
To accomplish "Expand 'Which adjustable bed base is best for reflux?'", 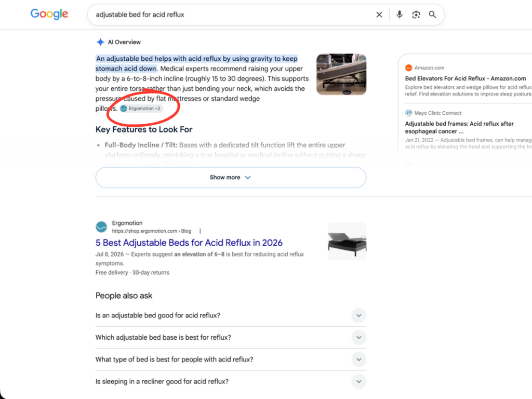I will 231,338.
